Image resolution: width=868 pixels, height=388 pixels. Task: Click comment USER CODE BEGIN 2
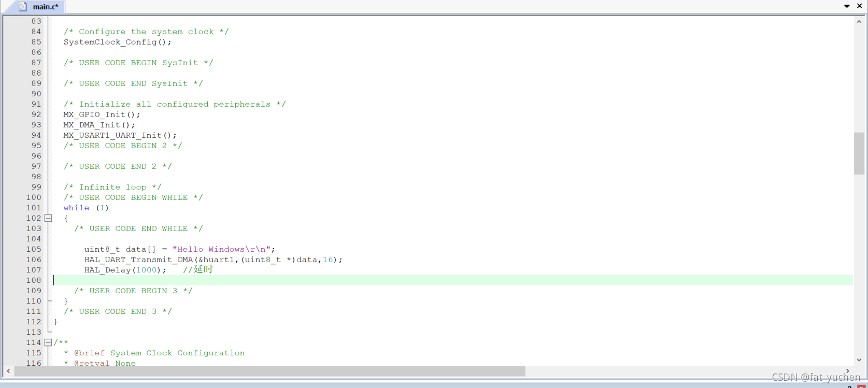pyautogui.click(x=123, y=146)
